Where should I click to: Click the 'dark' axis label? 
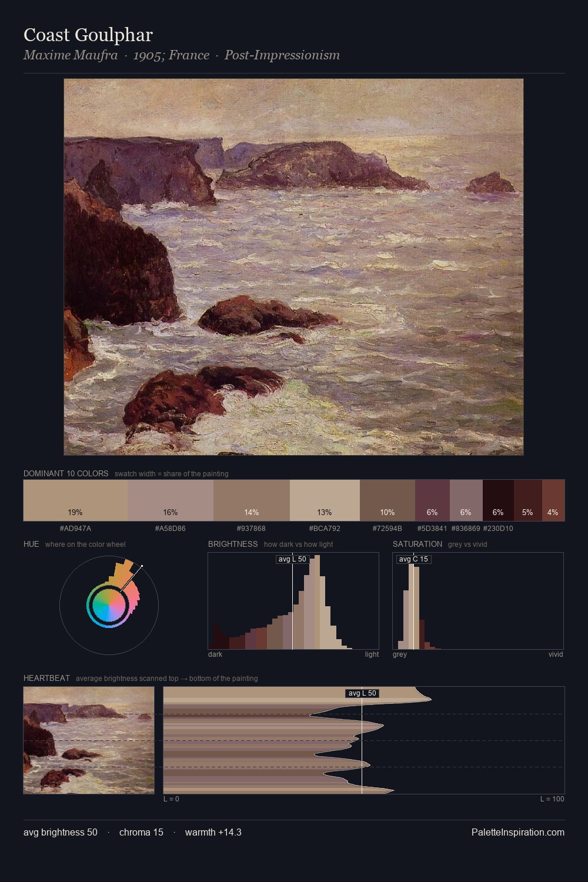click(215, 654)
